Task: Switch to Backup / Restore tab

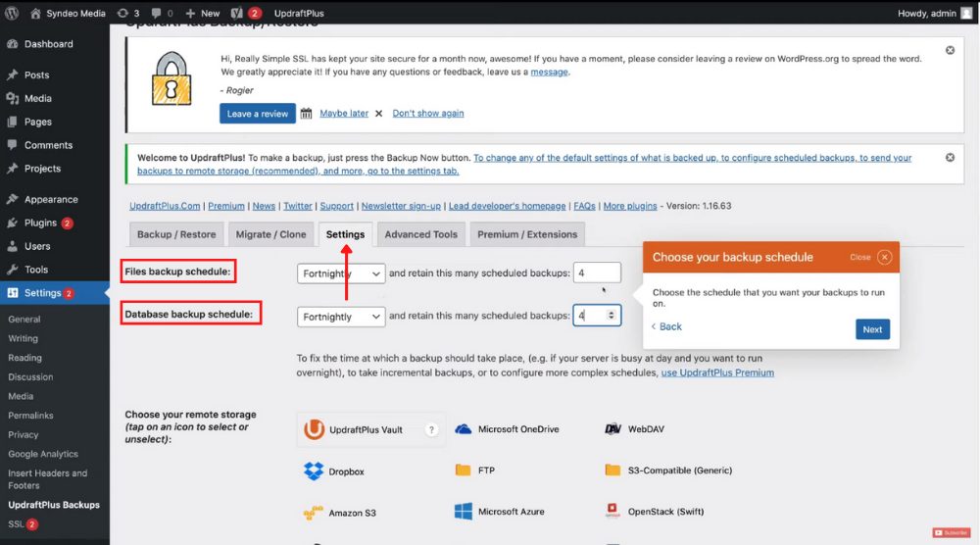Action: (x=176, y=234)
